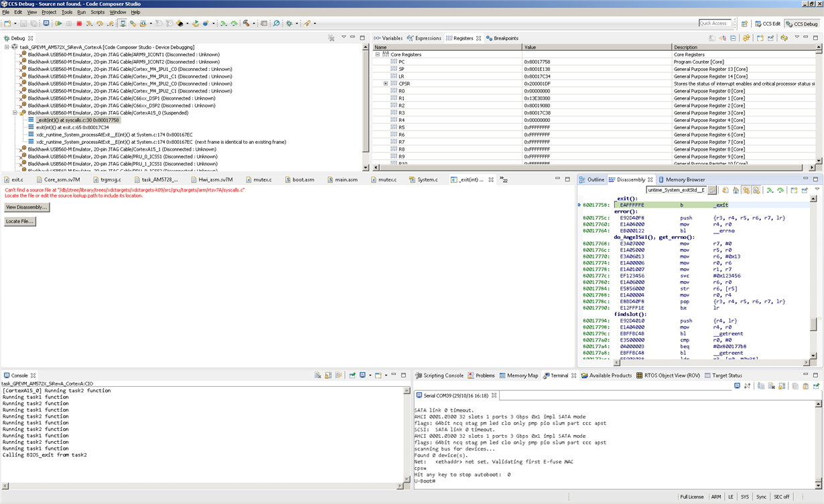Click the Step Return toolbar icon
This screenshot has width=824, height=504.
[111, 23]
